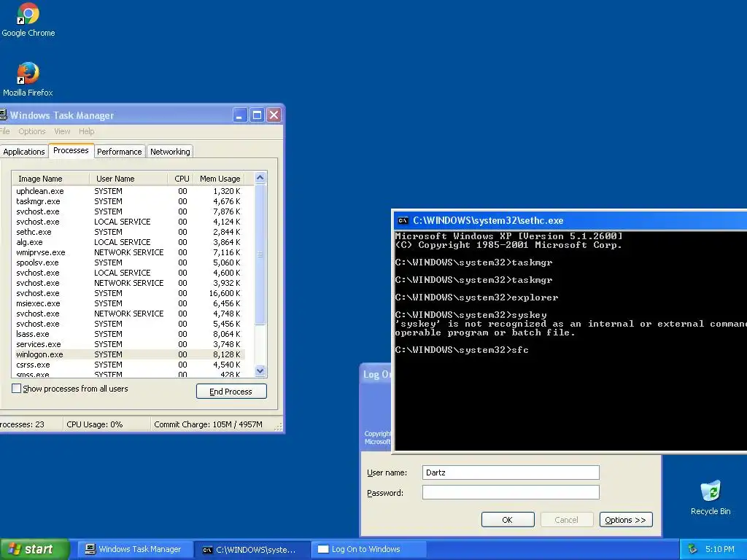Select the sethc.exe process row
The height and width of the screenshot is (560, 747).
(x=128, y=232)
